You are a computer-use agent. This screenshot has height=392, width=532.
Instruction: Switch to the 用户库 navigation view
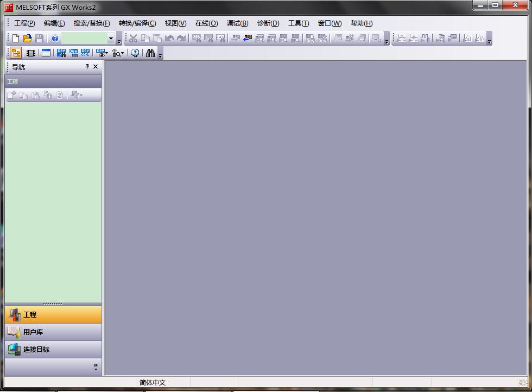pos(53,332)
